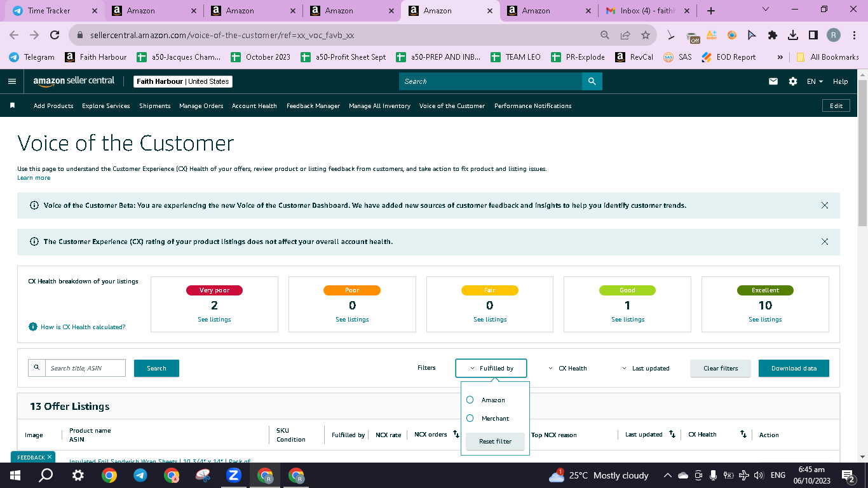Open Chrome tab search chevron

point(765,10)
